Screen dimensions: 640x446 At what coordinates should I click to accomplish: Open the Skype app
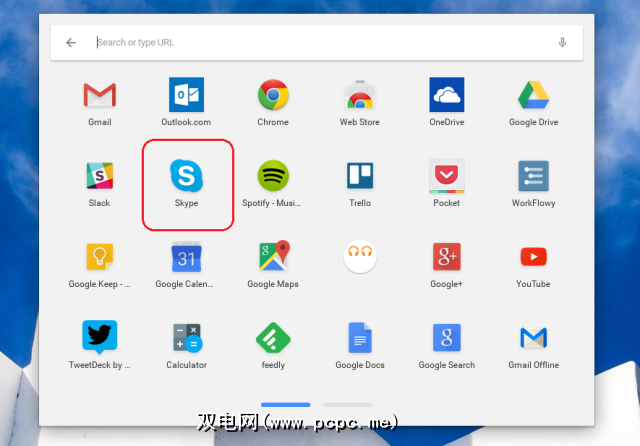(x=187, y=176)
